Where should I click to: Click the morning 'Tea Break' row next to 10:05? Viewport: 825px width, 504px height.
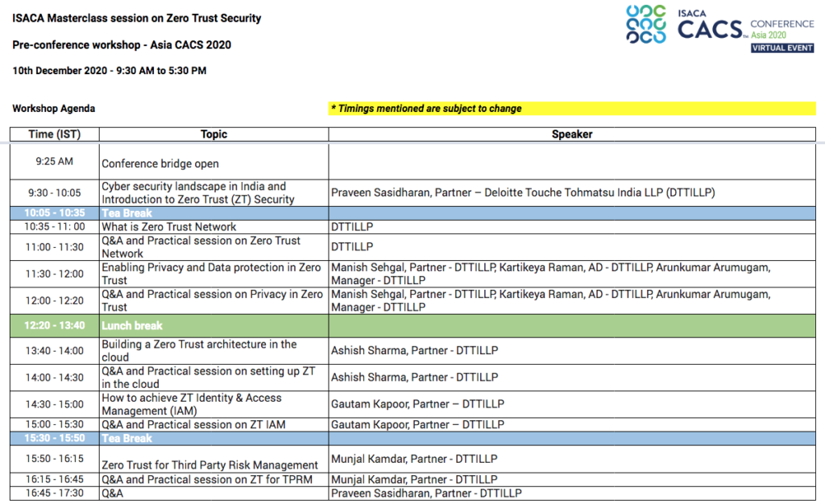click(214, 213)
